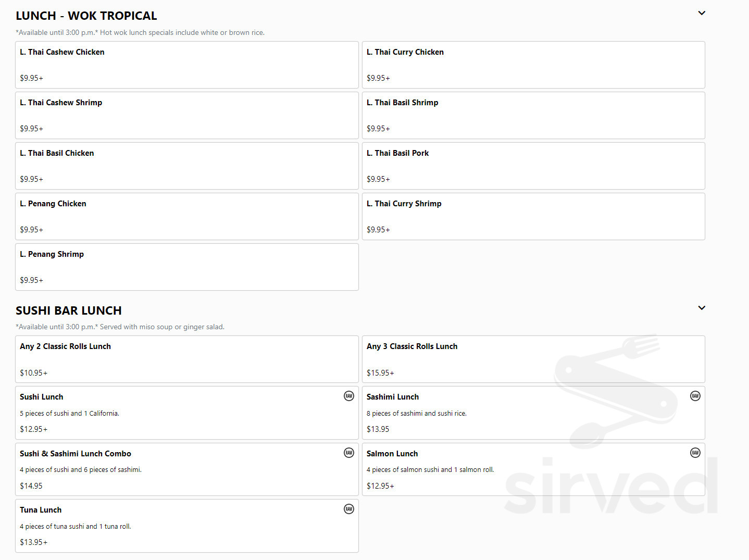
Task: Click the raw icon on Salmon Lunch
Action: (x=695, y=453)
